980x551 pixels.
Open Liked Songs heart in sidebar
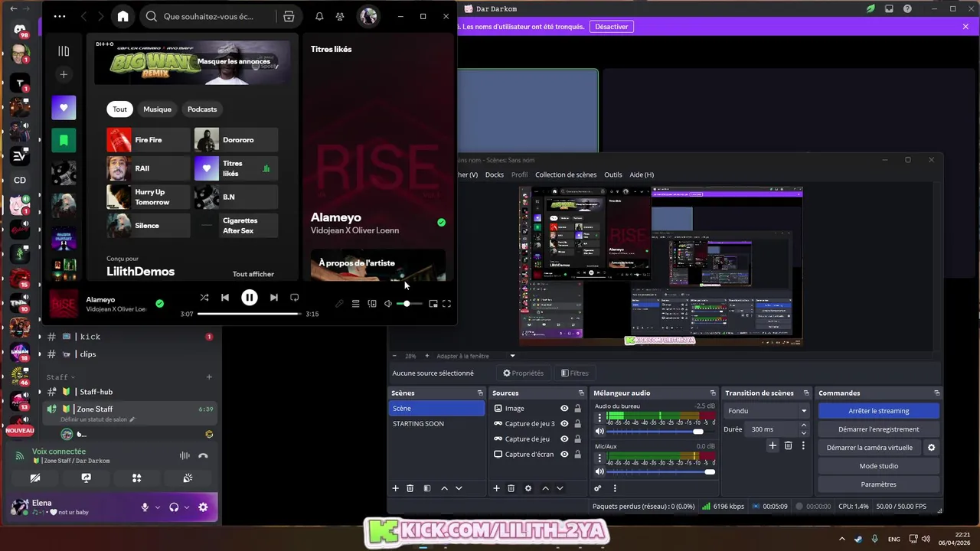point(64,108)
